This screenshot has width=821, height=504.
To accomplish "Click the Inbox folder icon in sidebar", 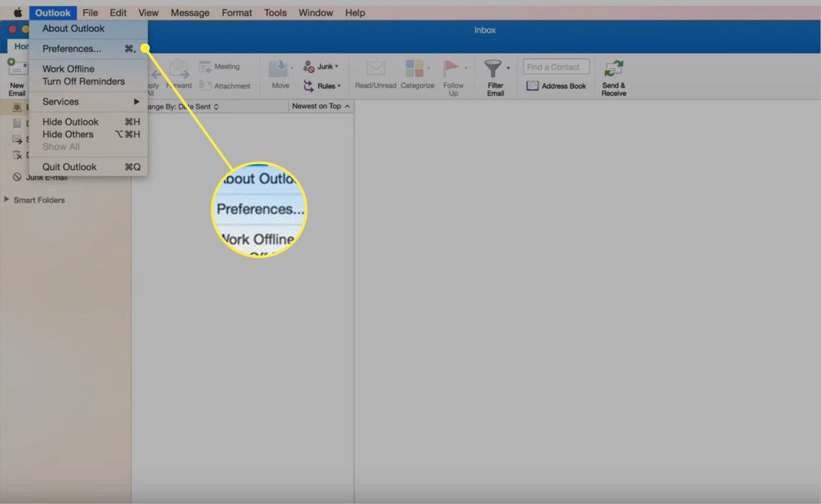I will tap(17, 107).
